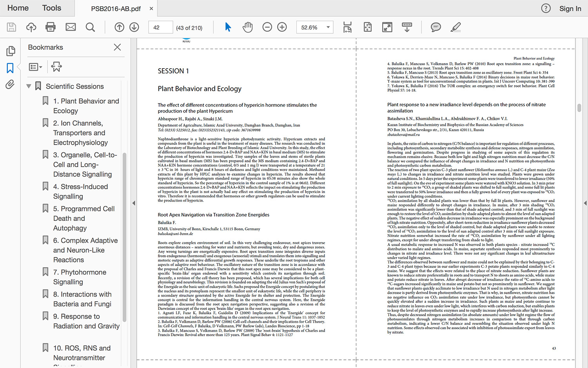Activate the Hand pan tool
Image resolution: width=588 pixels, height=368 pixels.
pos(247,27)
